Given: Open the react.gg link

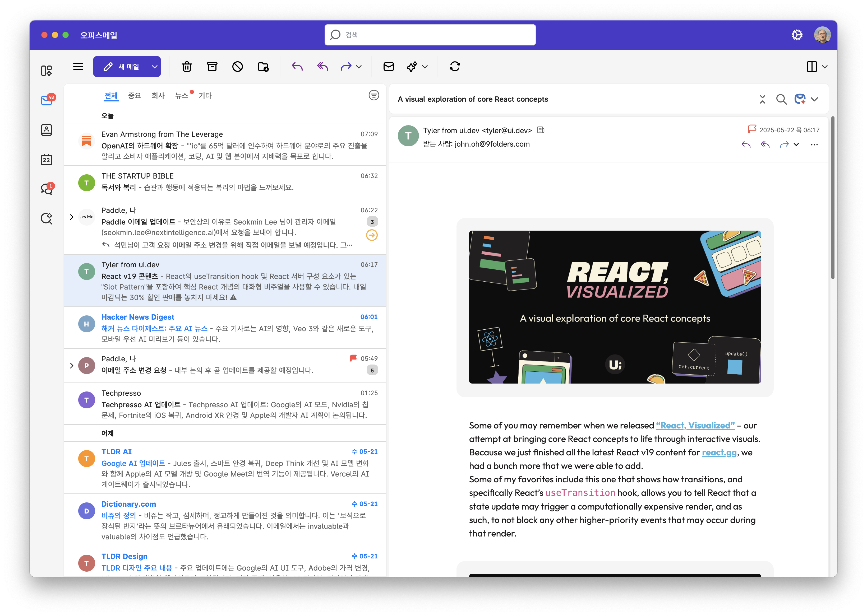Looking at the screenshot, I should tap(719, 452).
